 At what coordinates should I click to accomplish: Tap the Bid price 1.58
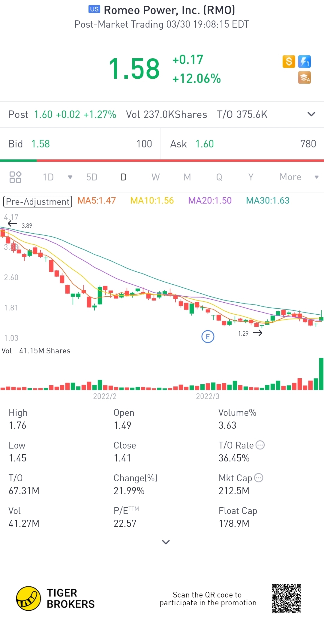[40, 144]
